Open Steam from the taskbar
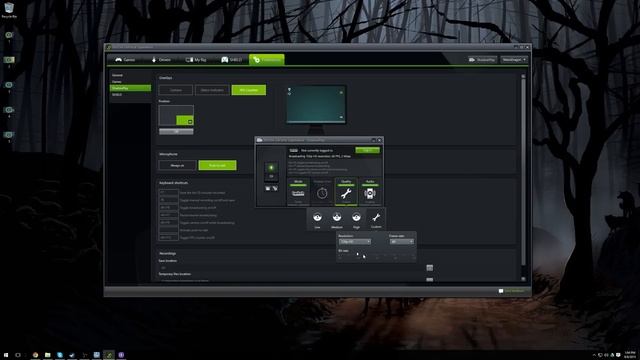This screenshot has height=360, width=640. click(x=72, y=355)
